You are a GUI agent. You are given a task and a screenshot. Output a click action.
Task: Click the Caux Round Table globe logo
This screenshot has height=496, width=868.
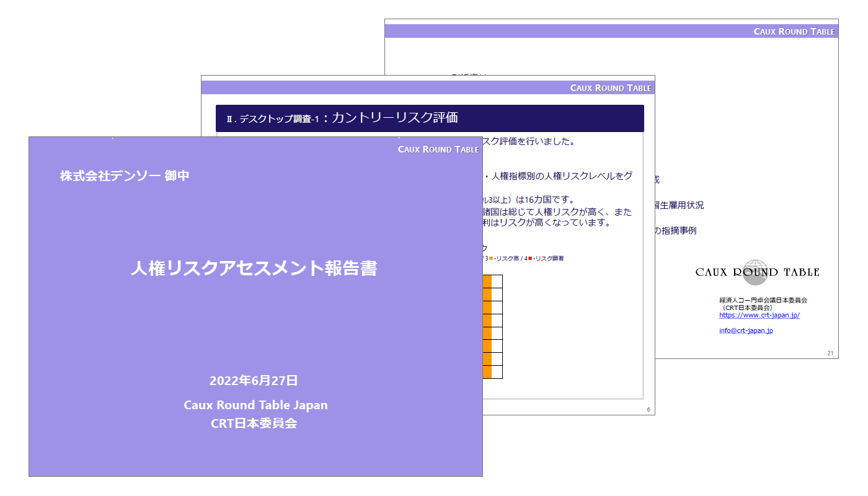(x=755, y=272)
